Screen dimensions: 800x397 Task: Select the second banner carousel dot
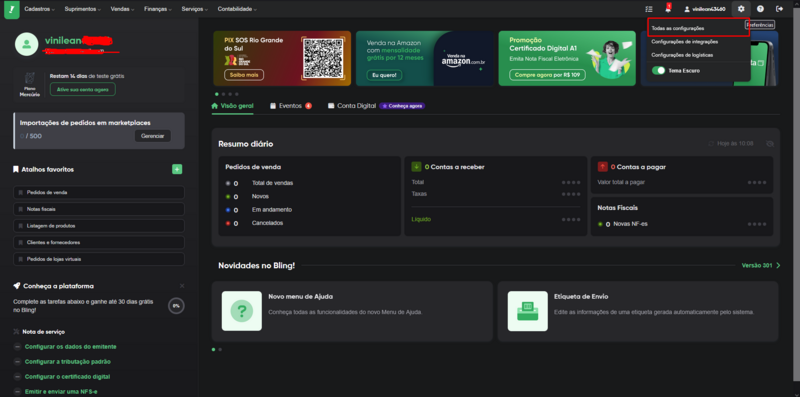(223, 94)
